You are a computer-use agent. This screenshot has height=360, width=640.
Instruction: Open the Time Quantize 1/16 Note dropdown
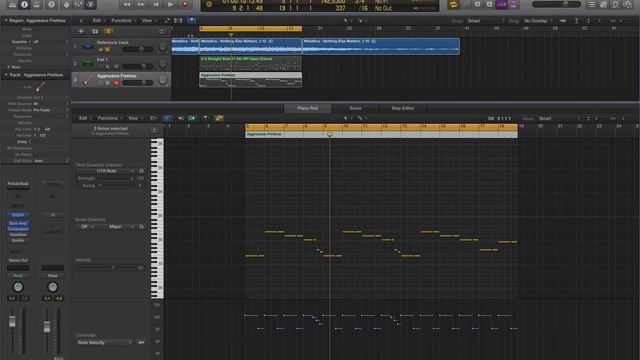tap(107, 171)
